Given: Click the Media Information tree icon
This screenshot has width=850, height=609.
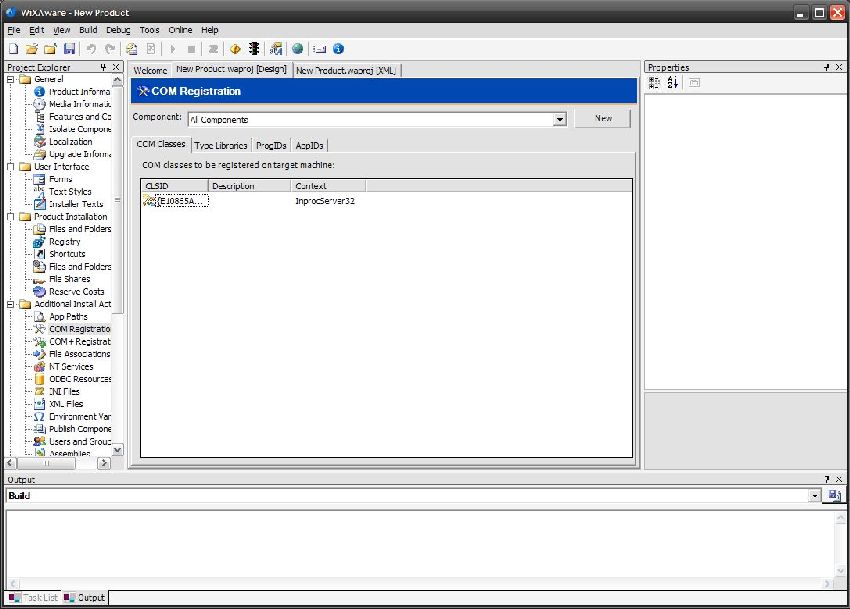Looking at the screenshot, I should 40,104.
